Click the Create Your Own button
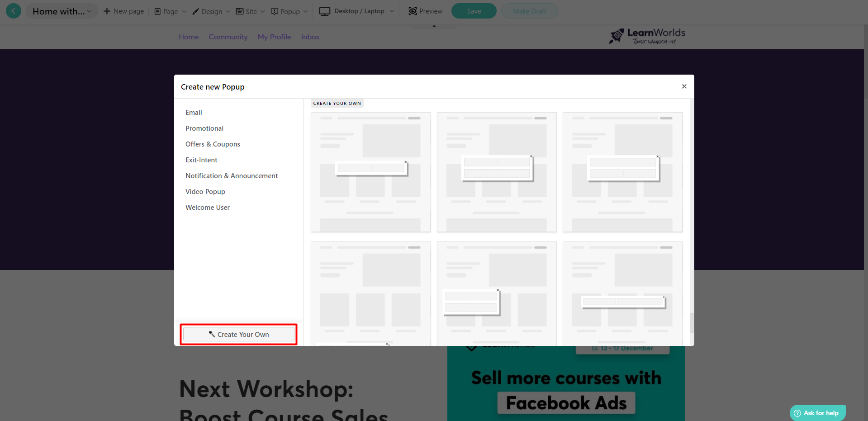Image resolution: width=868 pixels, height=421 pixels. (238, 334)
